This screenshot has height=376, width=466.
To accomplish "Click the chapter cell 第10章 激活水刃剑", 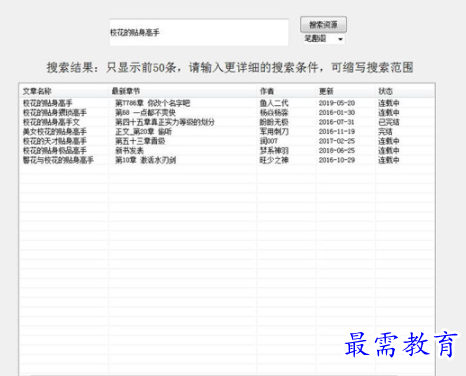I will pyautogui.click(x=145, y=160).
